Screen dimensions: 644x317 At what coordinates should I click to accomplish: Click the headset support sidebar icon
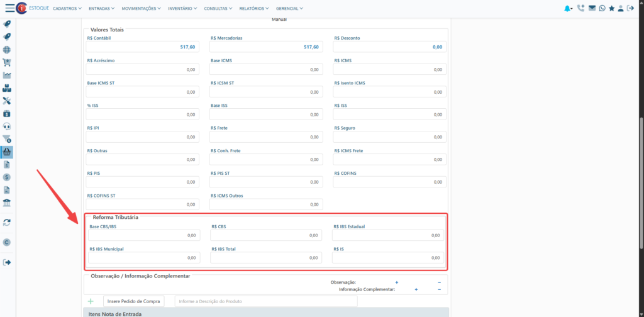coord(6,126)
